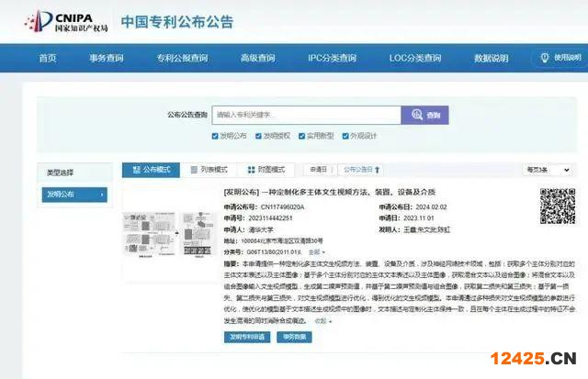Click the blue 查询 search button
588x379 pixels.
coord(426,116)
